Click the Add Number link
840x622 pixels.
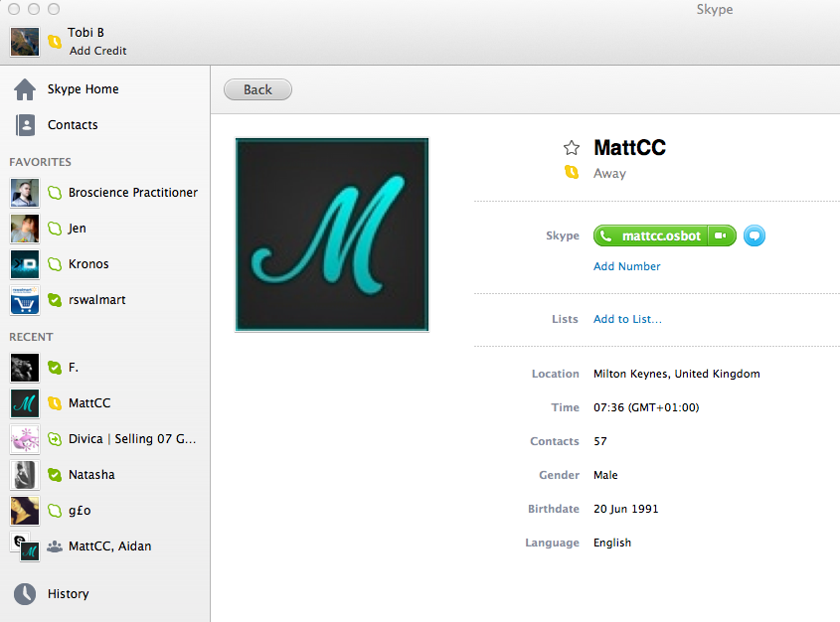point(627,266)
